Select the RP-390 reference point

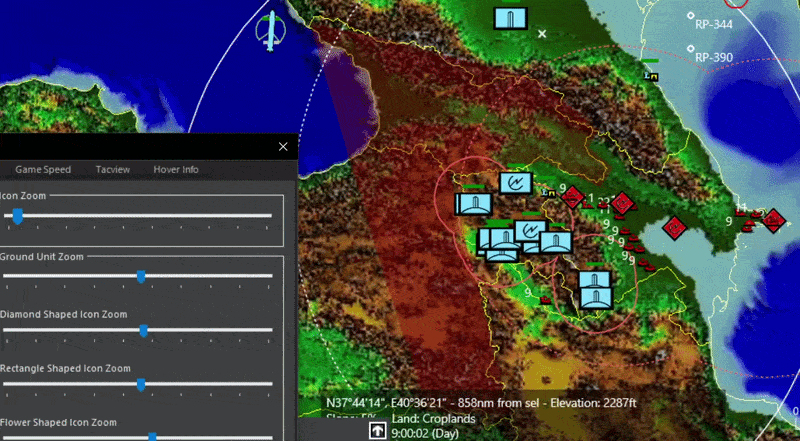(690, 48)
